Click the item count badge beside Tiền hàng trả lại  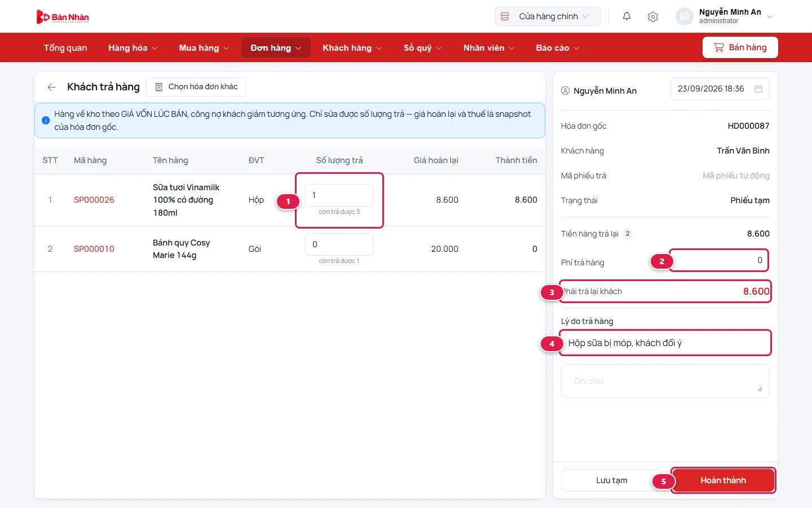(628, 234)
